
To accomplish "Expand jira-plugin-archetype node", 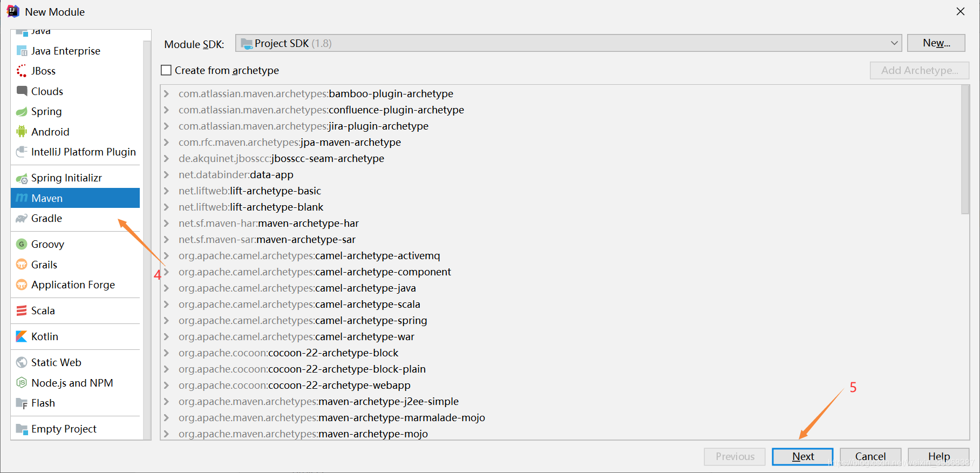I will coord(167,126).
